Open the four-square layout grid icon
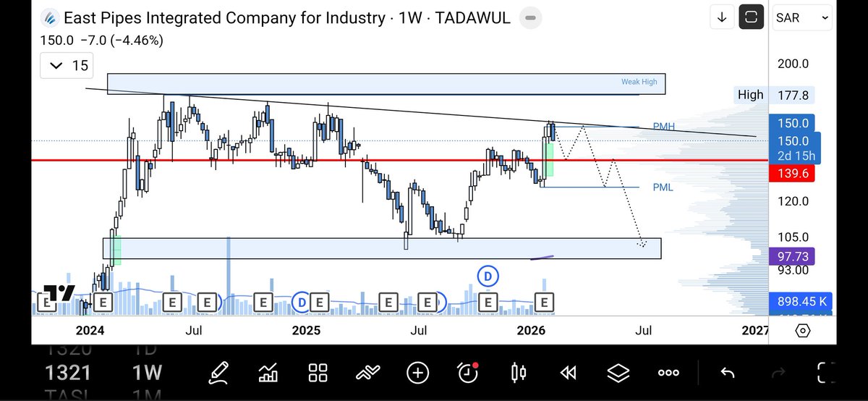This screenshot has height=401, width=868. pos(318,373)
